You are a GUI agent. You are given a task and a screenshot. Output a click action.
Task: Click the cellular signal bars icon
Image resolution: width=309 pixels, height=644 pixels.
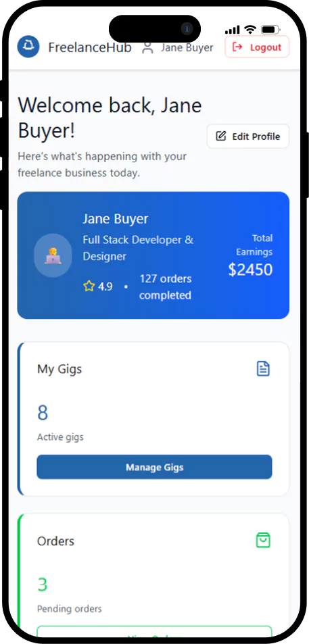pyautogui.click(x=232, y=30)
